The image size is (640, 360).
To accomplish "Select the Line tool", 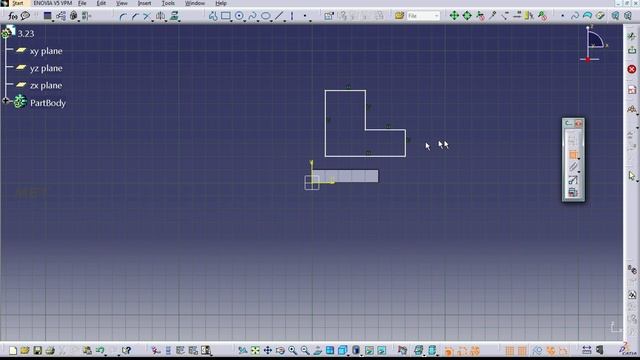I will click(279, 16).
